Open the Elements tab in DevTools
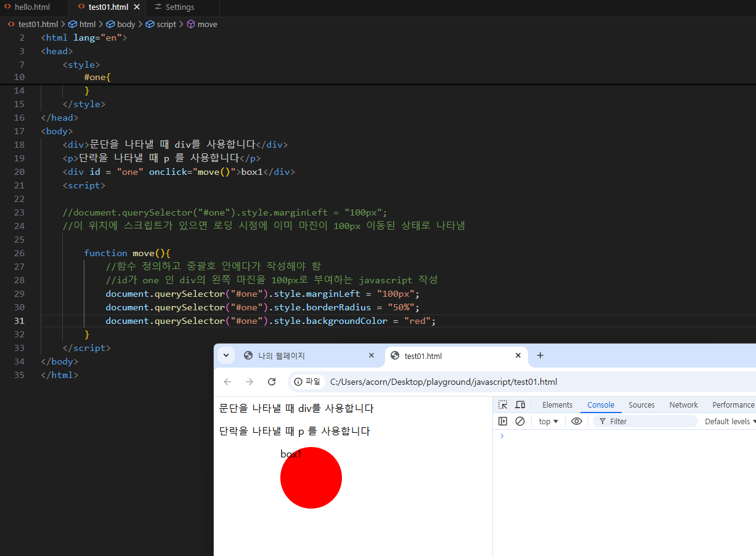Image resolution: width=756 pixels, height=556 pixels. point(558,405)
